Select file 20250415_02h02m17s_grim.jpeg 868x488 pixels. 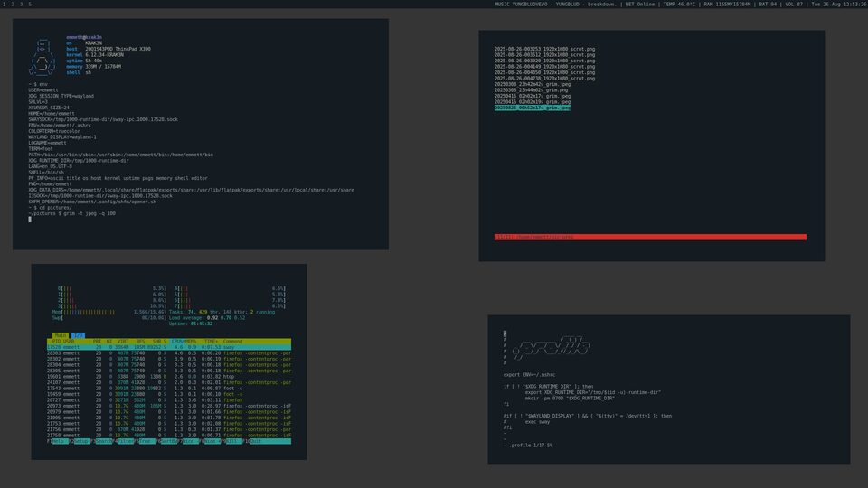pyautogui.click(x=533, y=97)
